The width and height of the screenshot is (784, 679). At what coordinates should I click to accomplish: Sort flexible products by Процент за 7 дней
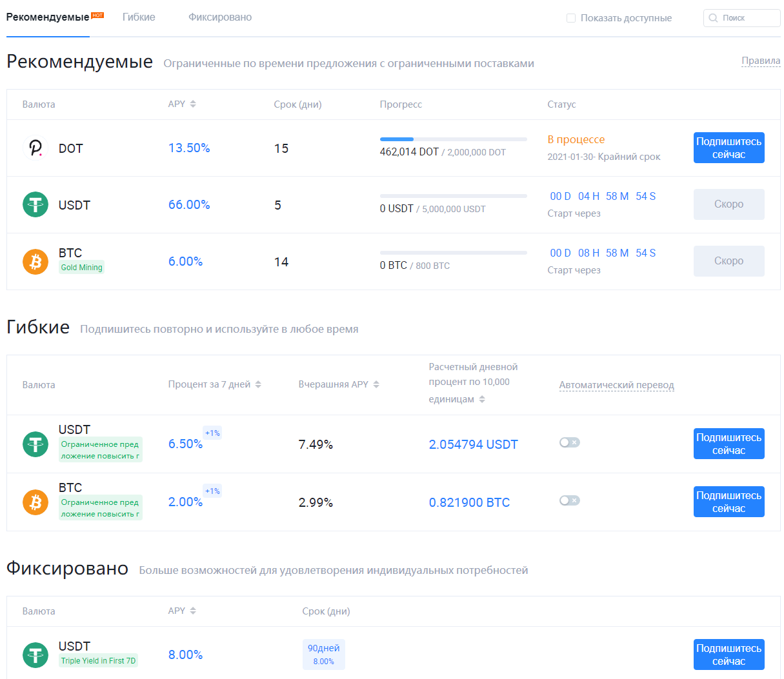coord(258,384)
